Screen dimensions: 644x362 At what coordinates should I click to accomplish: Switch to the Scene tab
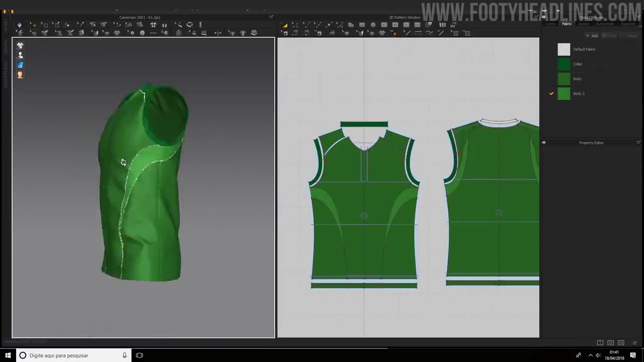(550, 24)
